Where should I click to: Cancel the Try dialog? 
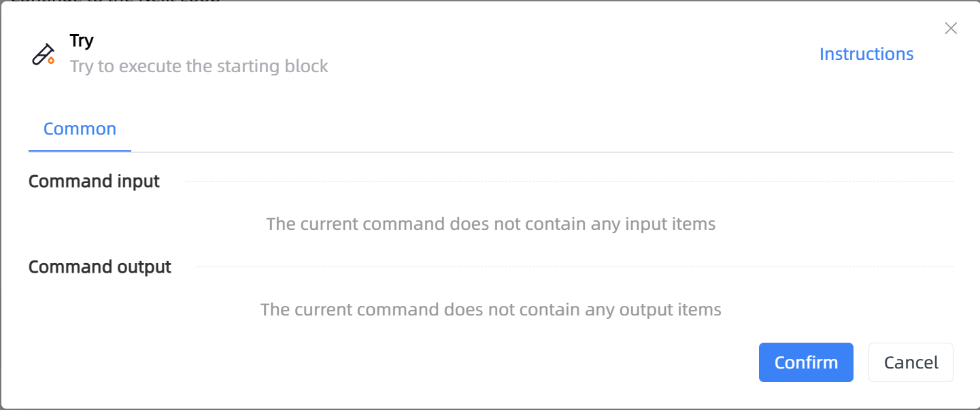(911, 362)
